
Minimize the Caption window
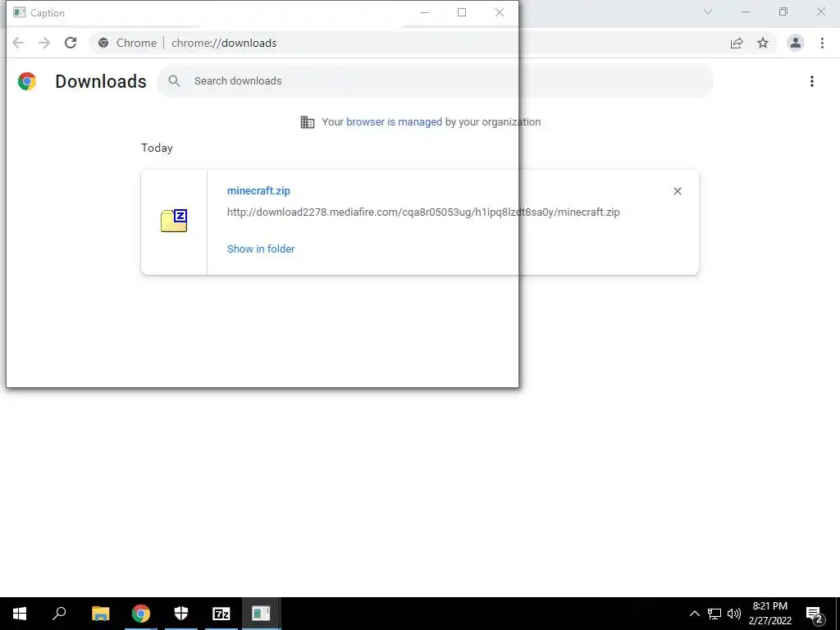pyautogui.click(x=425, y=12)
